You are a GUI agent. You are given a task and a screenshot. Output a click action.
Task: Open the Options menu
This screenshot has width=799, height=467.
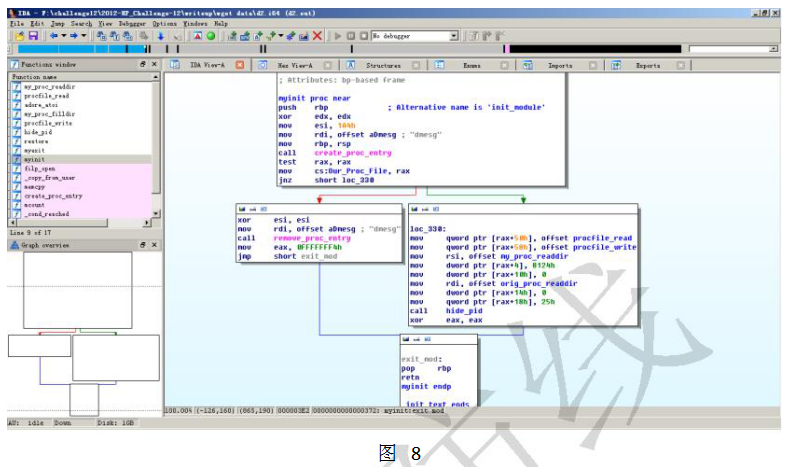tap(165, 23)
